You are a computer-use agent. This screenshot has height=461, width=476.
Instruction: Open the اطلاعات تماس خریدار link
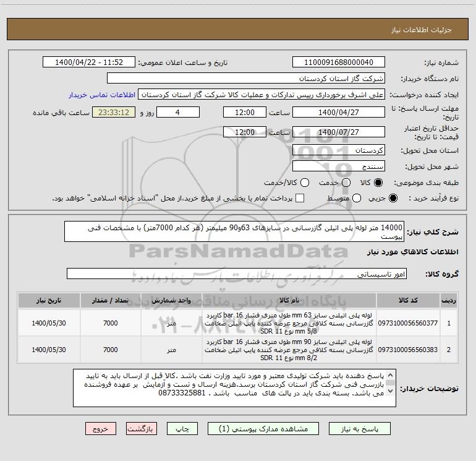pyautogui.click(x=102, y=95)
